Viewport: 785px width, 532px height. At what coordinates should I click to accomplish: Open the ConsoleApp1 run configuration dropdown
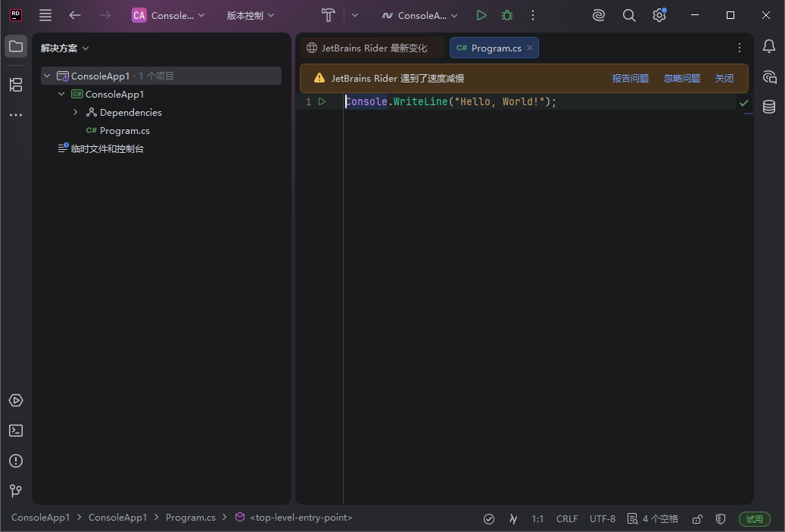tap(419, 14)
